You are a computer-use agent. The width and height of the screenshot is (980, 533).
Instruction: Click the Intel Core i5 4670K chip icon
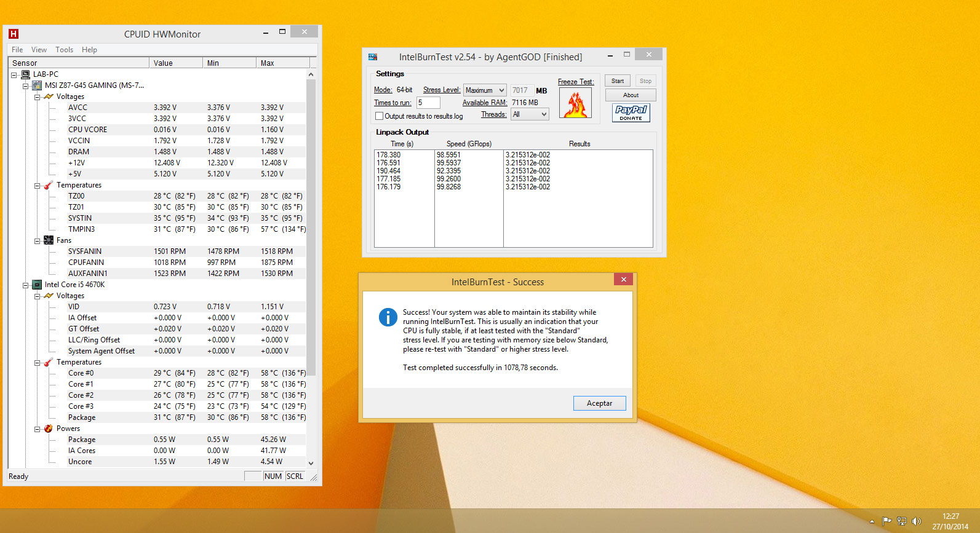point(37,285)
